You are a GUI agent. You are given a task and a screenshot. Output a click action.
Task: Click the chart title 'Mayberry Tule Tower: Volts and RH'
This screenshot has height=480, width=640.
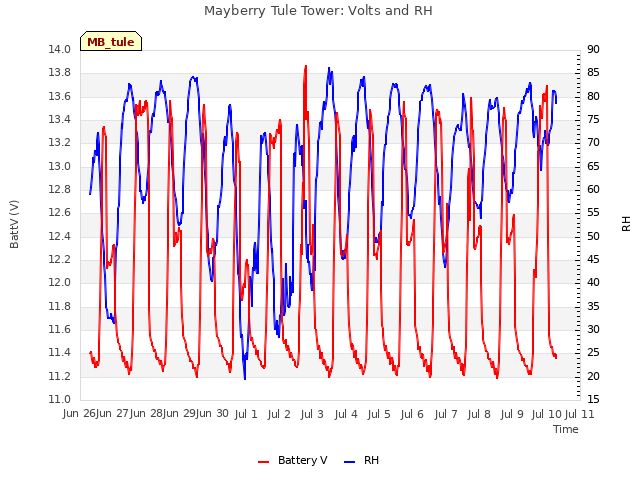pos(318,11)
